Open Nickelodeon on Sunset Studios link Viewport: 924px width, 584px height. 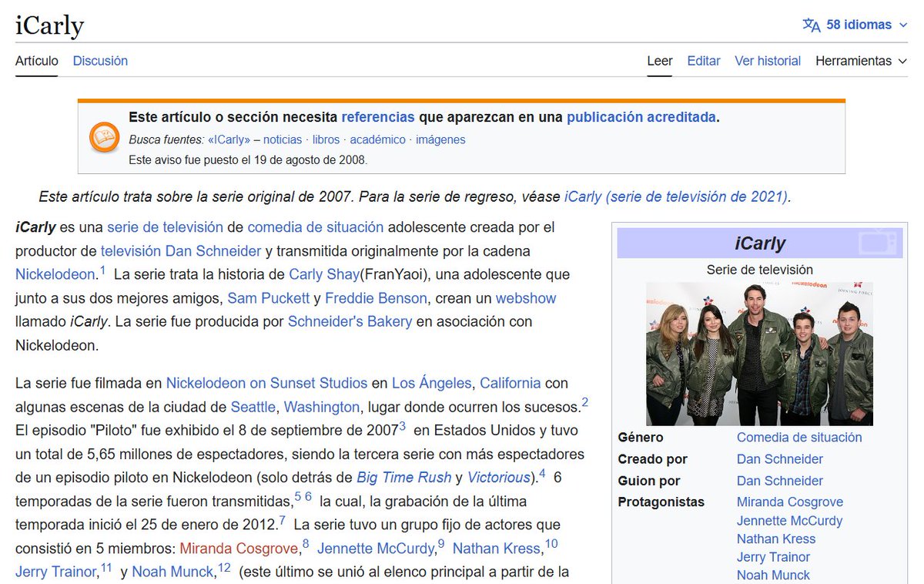pyautogui.click(x=266, y=383)
